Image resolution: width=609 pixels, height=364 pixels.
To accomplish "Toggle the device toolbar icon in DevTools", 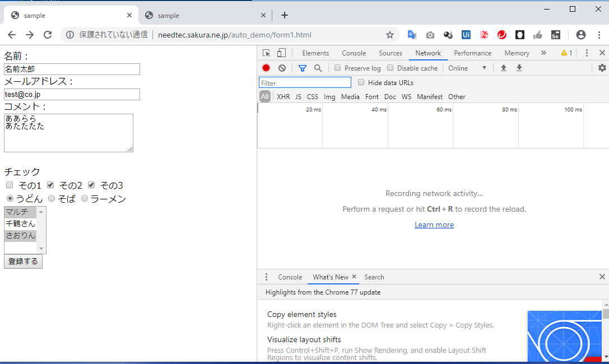I will pyautogui.click(x=282, y=53).
